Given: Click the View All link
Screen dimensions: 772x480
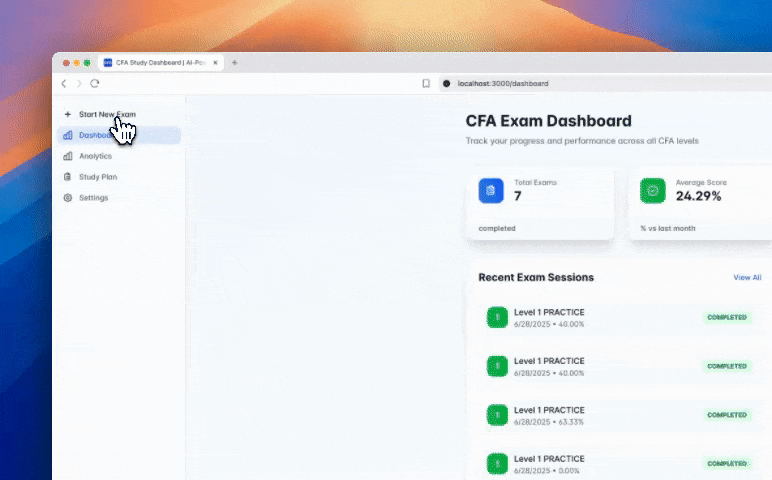Looking at the screenshot, I should pos(747,278).
